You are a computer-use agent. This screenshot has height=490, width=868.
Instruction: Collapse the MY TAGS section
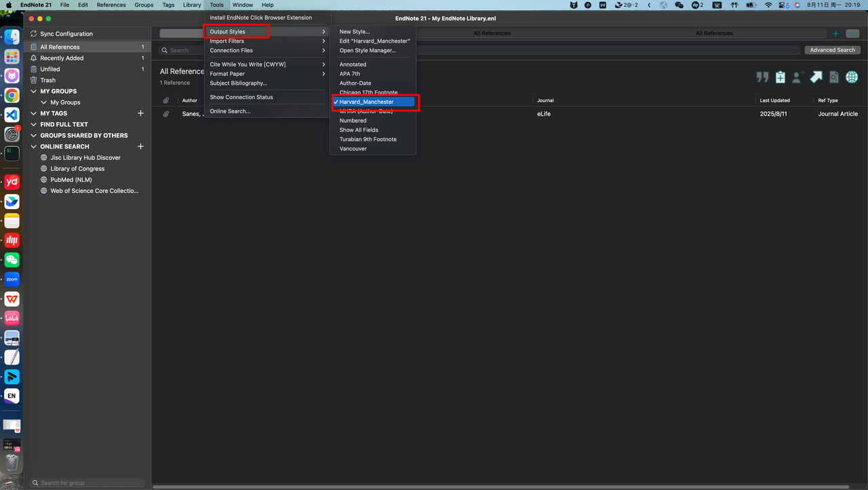(34, 113)
